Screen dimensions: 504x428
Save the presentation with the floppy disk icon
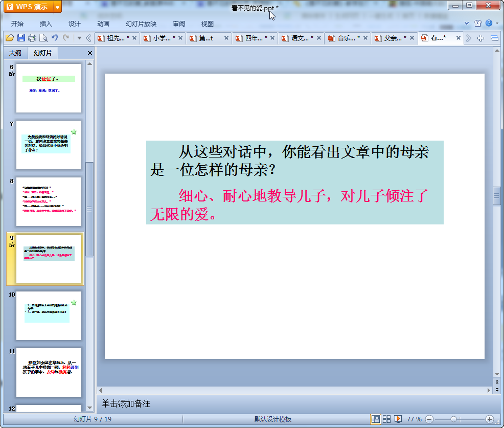[21, 38]
